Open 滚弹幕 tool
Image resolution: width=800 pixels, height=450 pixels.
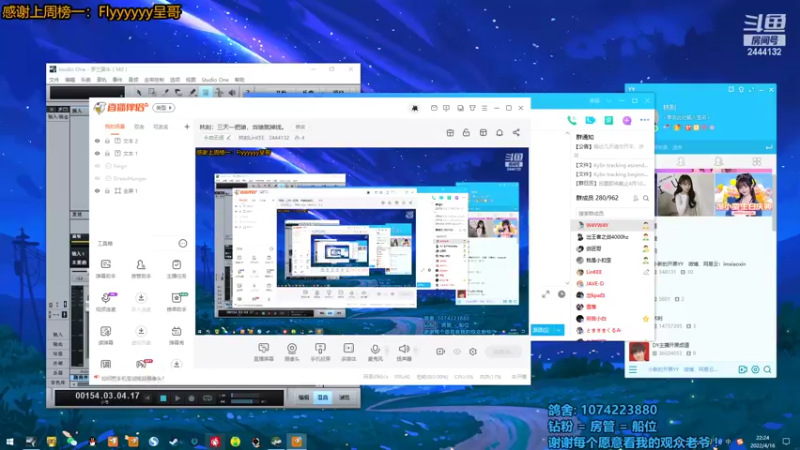pos(106,335)
